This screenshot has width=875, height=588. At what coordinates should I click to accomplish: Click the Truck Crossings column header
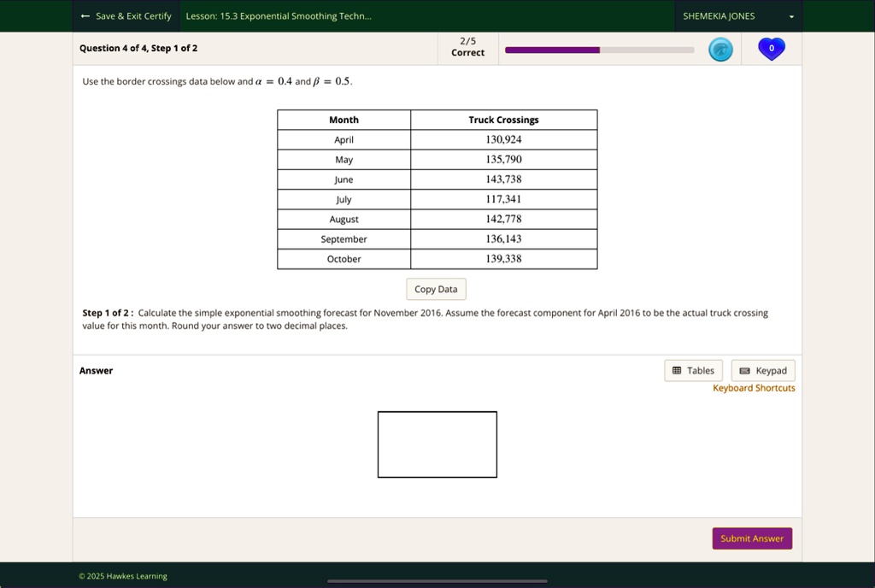503,120
